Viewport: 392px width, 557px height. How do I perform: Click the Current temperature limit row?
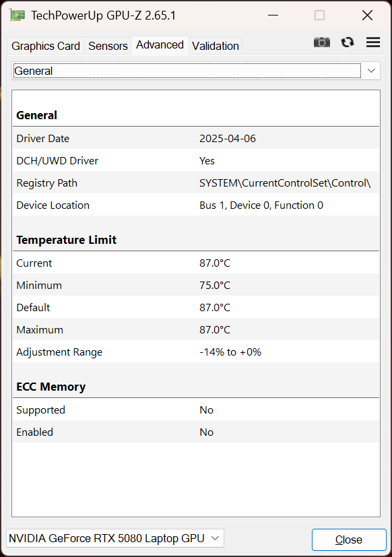click(x=196, y=263)
